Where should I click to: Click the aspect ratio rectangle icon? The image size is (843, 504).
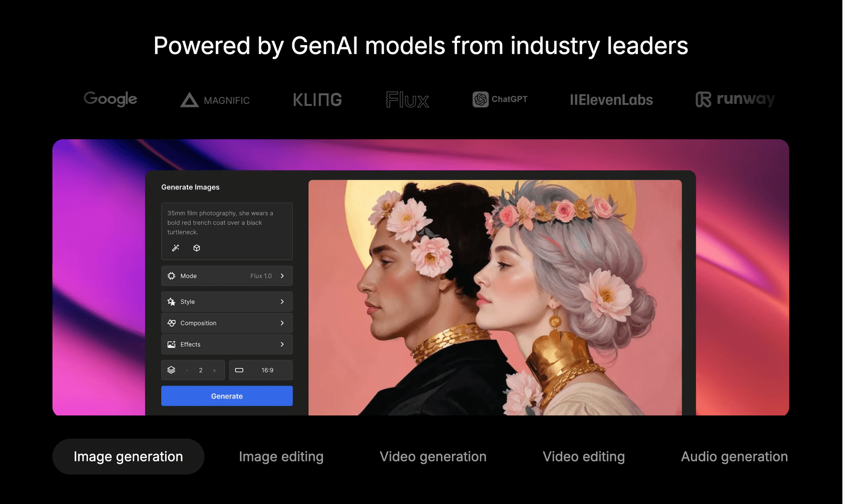[x=239, y=370]
